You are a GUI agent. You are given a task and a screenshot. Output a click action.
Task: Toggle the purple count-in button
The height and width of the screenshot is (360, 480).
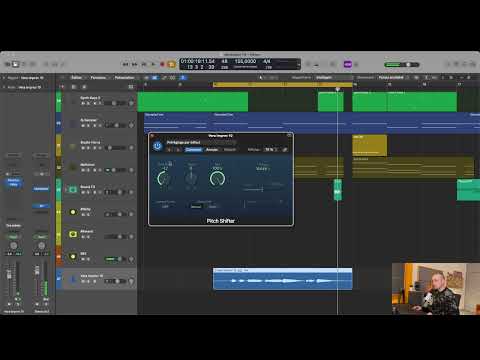[x=348, y=64]
